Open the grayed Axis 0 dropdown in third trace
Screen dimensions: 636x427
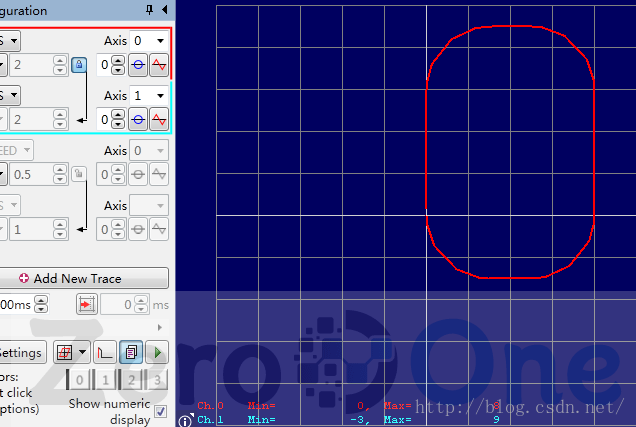click(149, 151)
